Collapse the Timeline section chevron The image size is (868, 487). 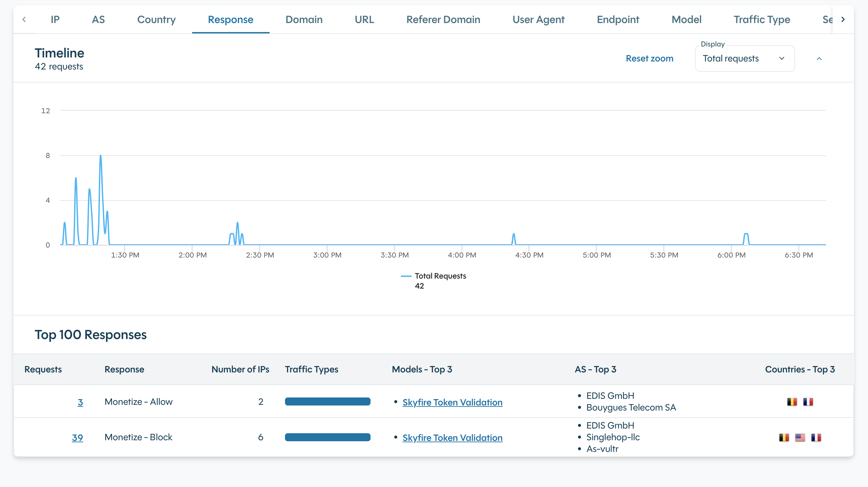click(819, 58)
